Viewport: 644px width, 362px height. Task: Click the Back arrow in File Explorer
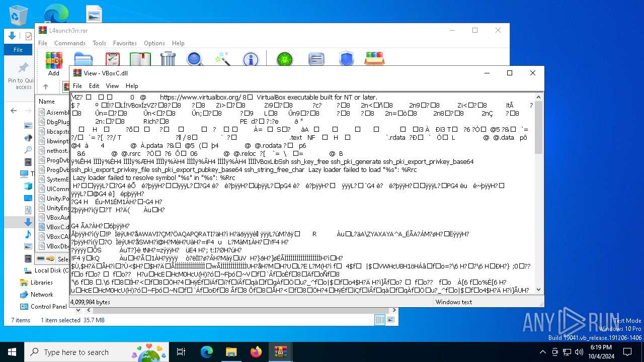(x=14, y=111)
